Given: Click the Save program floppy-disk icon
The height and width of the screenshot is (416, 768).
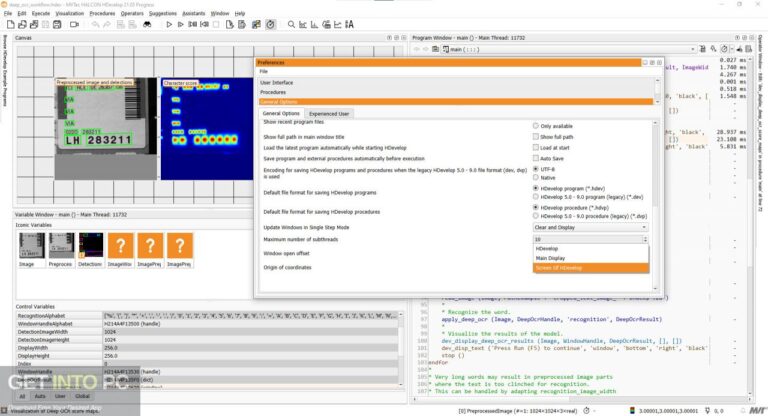Looking at the screenshot, I should pos(57,24).
